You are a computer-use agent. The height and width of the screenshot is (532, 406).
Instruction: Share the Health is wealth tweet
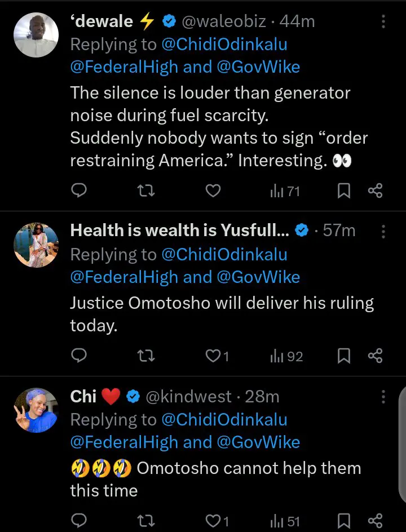pyautogui.click(x=375, y=356)
